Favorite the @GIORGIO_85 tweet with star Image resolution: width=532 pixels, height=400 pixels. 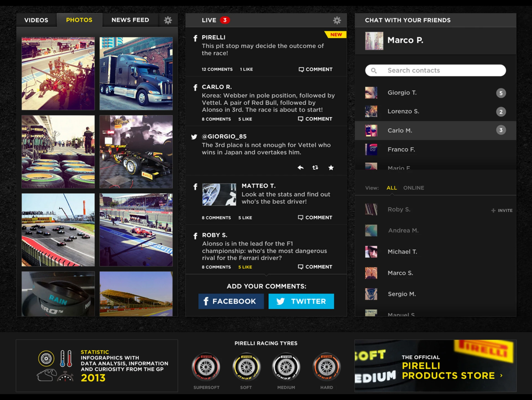click(331, 168)
